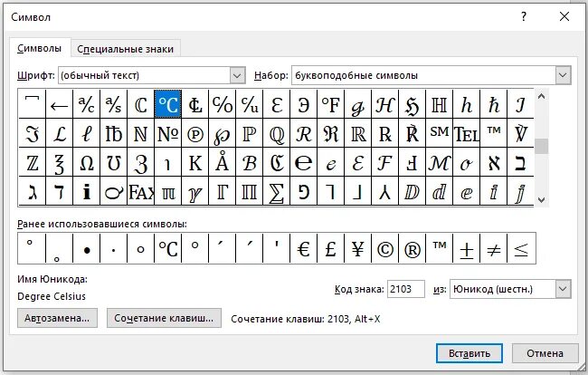Open the Символы tab
Viewport: 588px width, 375px height.
pos(40,48)
